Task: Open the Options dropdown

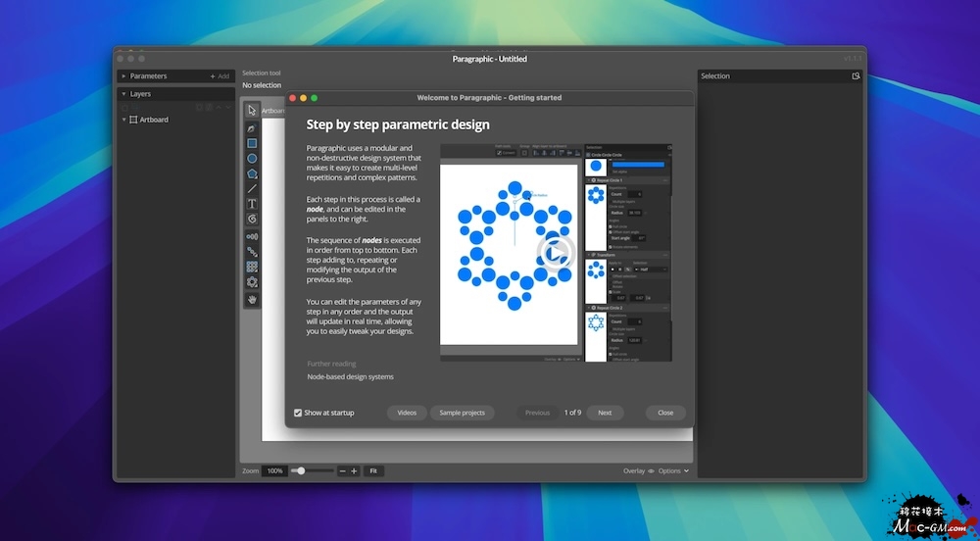Action: tap(673, 471)
